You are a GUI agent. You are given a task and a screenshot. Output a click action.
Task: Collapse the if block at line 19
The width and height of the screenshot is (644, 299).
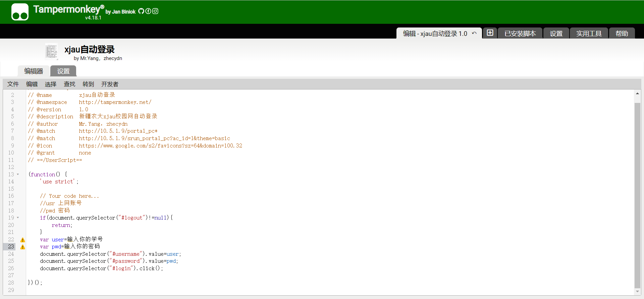click(x=18, y=218)
